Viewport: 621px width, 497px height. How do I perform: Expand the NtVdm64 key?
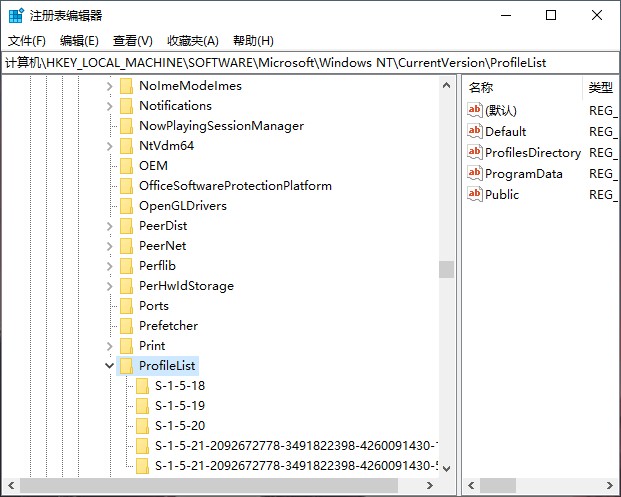pyautogui.click(x=110, y=146)
